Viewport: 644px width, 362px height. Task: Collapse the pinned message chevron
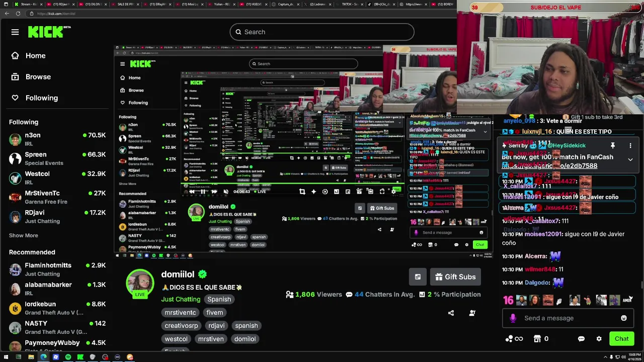point(630,159)
